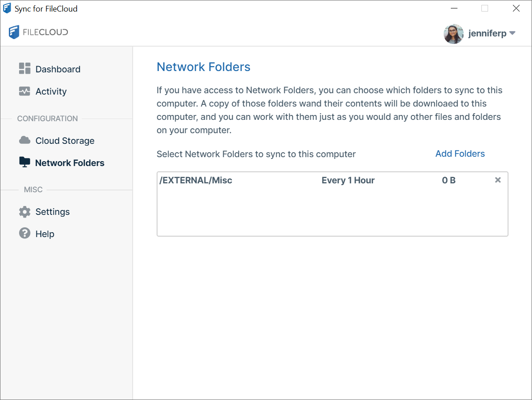Select the Dashboard grid icon
This screenshot has height=400, width=532.
[x=24, y=69]
